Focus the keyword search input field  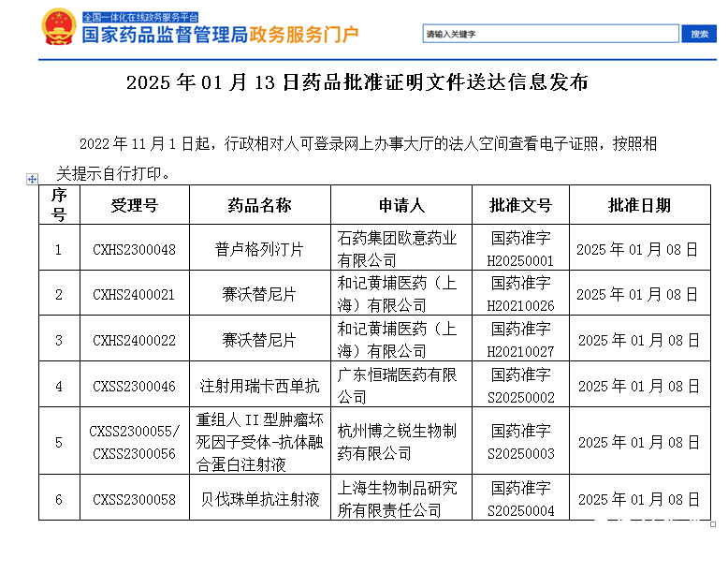coord(550,34)
